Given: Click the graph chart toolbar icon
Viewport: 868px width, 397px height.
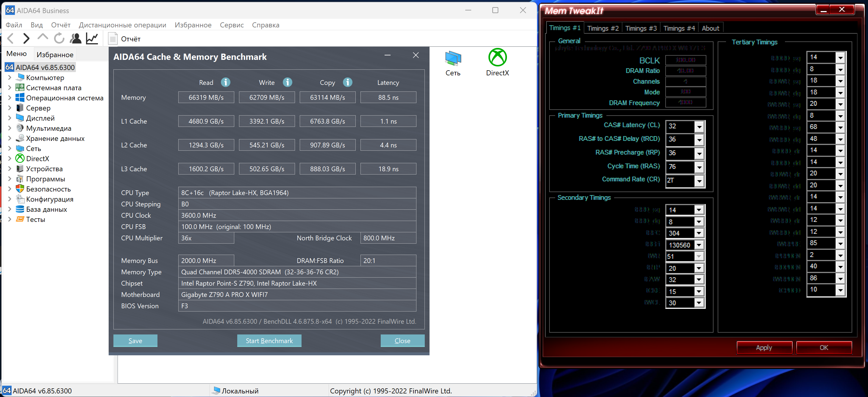Looking at the screenshot, I should 92,39.
